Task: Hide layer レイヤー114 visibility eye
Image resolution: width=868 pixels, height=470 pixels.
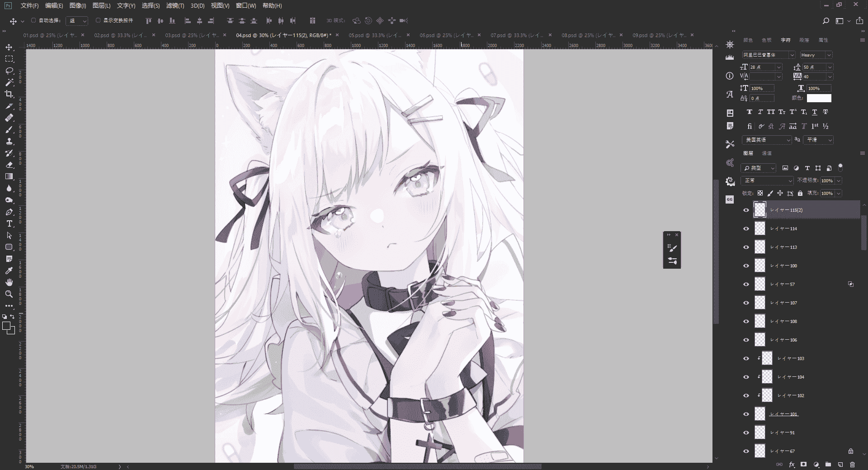Action: point(746,229)
